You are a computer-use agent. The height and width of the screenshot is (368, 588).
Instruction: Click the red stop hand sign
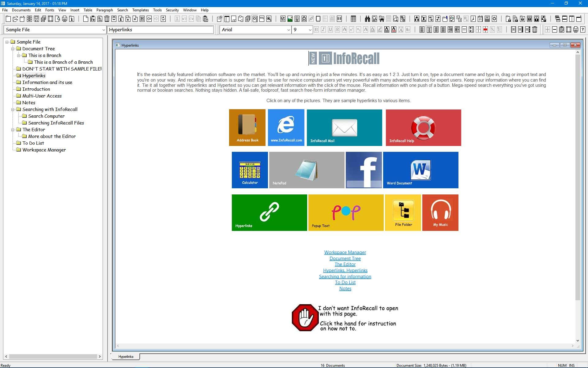click(305, 318)
